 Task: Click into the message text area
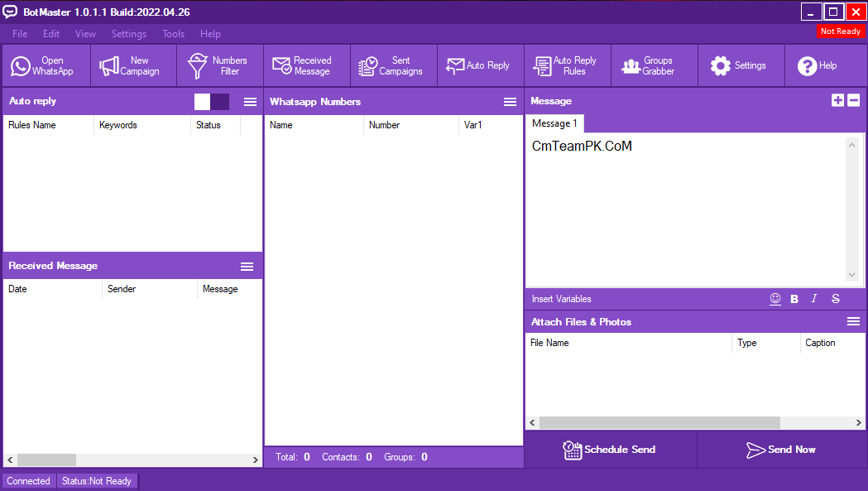pos(685,210)
